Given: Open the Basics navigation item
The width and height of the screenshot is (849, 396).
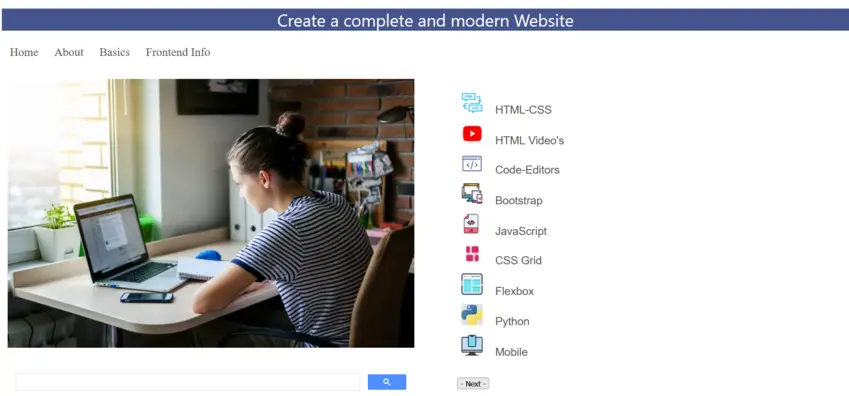Looking at the screenshot, I should click(114, 53).
